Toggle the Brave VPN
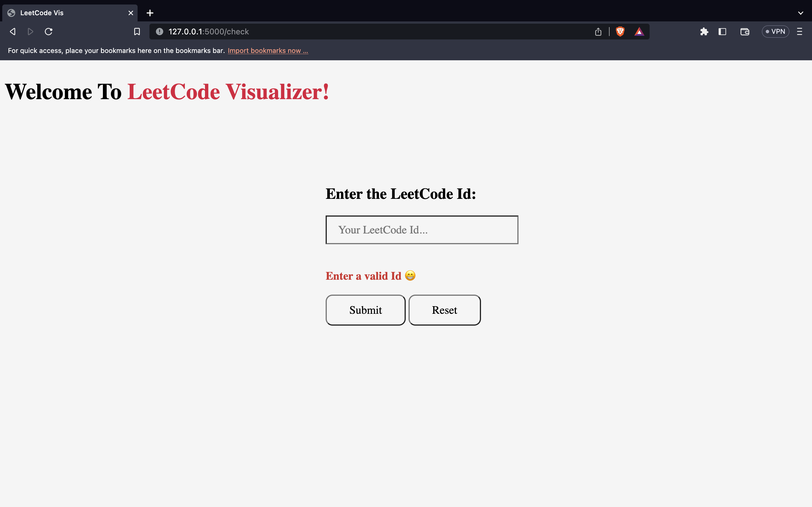The image size is (812, 507). [x=775, y=31]
